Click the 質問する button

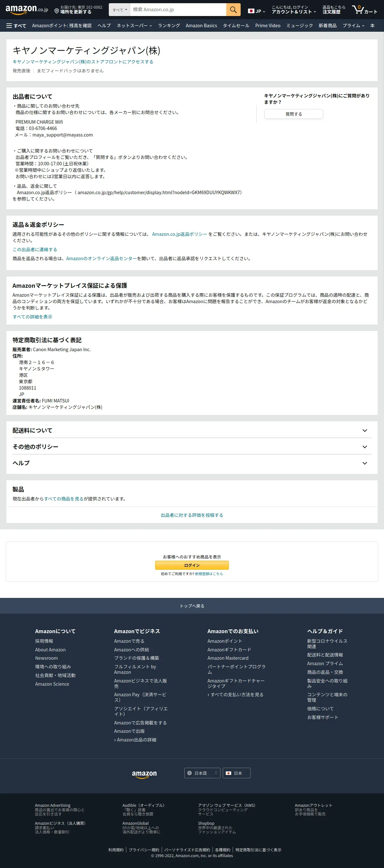click(293, 114)
